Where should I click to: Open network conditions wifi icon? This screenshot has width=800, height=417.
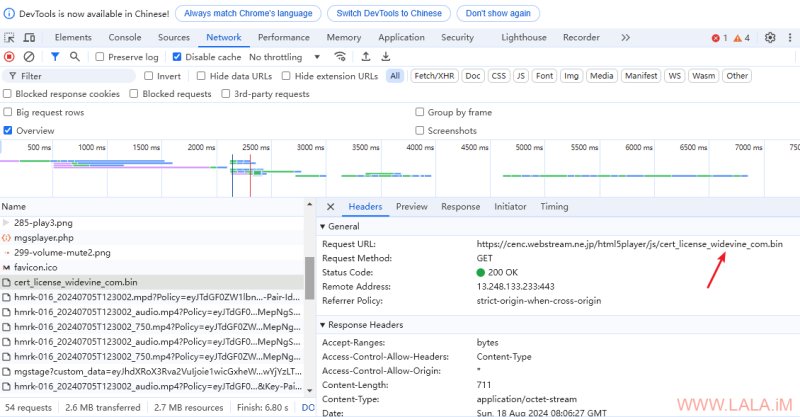click(340, 57)
